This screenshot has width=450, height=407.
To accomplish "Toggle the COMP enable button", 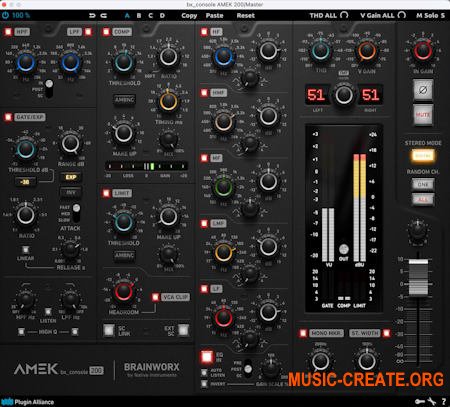I will pyautogui.click(x=106, y=32).
